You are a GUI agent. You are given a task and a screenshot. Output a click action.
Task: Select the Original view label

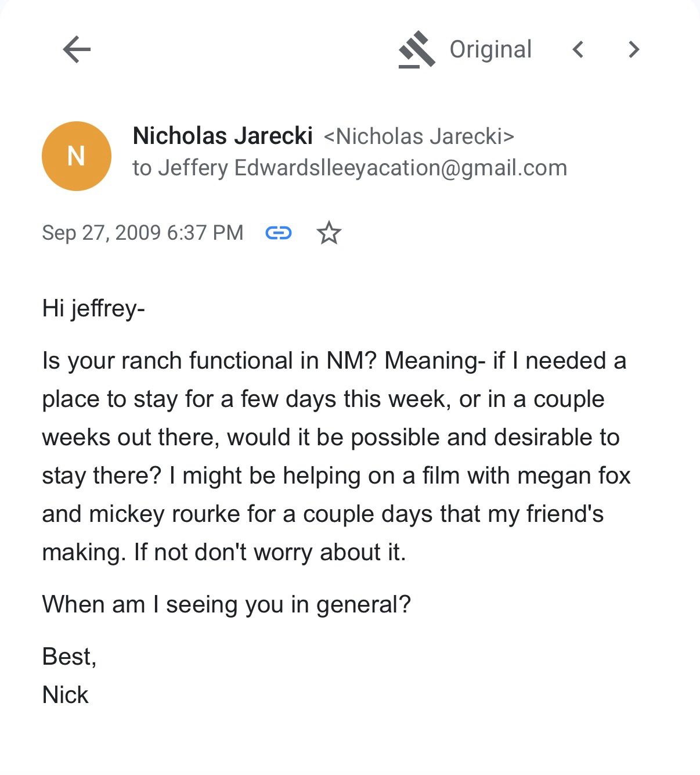(490, 49)
